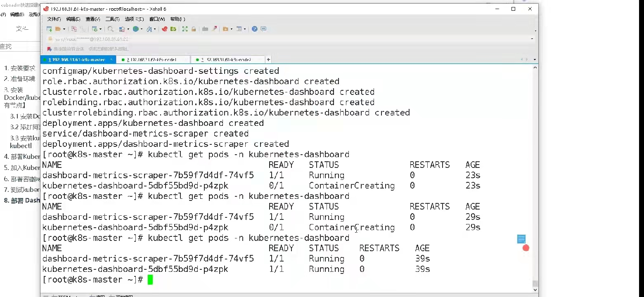
Task: Create a new session in Xshell toolbar
Action: coord(49,29)
